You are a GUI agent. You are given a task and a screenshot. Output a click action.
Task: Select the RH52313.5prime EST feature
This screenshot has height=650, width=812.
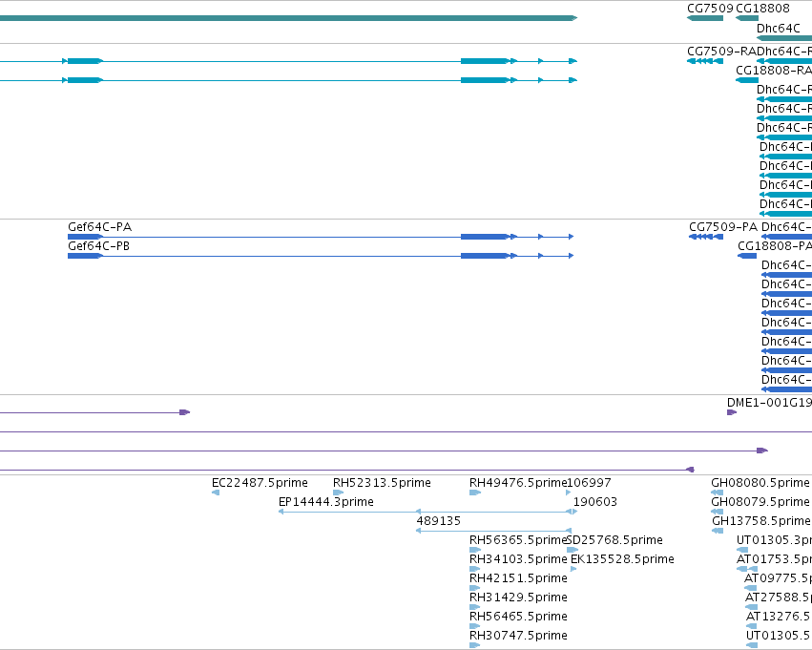point(338,493)
